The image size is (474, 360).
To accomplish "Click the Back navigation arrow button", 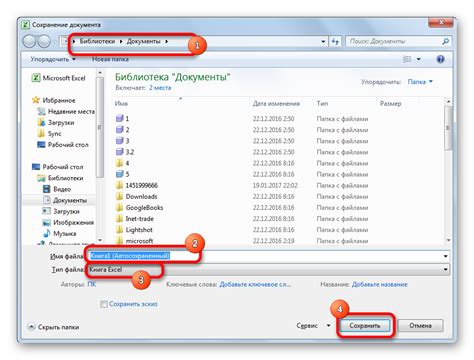I will (29, 41).
